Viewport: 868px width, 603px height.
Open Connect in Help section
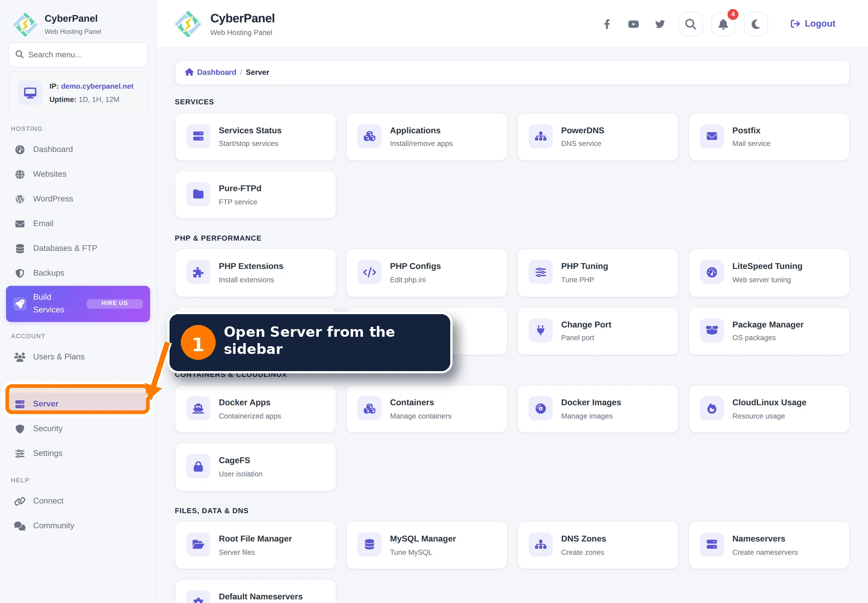pos(78,501)
